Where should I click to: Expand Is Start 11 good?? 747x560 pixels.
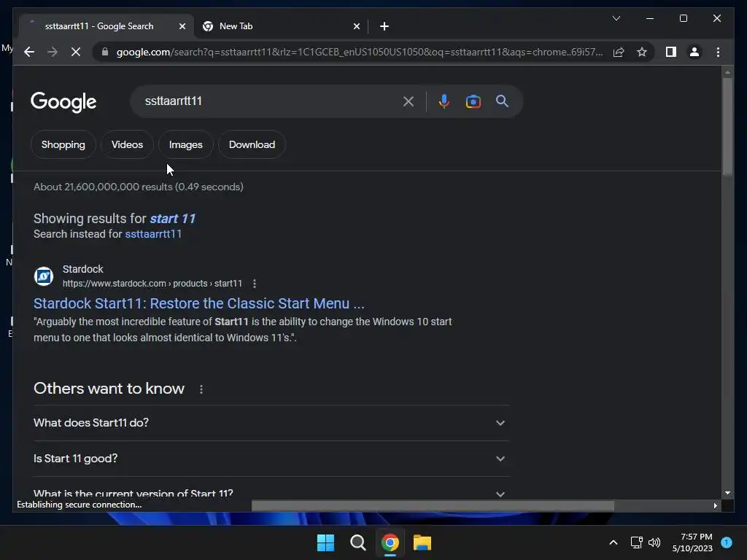point(271,459)
